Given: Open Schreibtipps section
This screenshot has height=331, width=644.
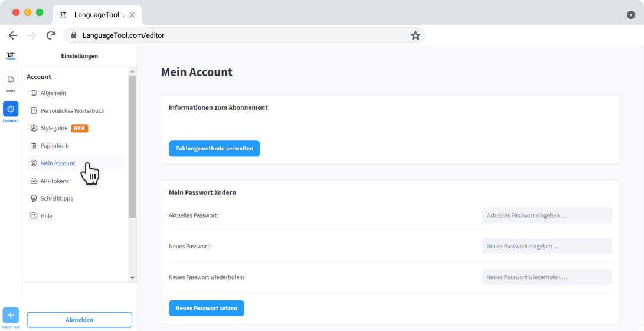Looking at the screenshot, I should (x=75, y=198).
